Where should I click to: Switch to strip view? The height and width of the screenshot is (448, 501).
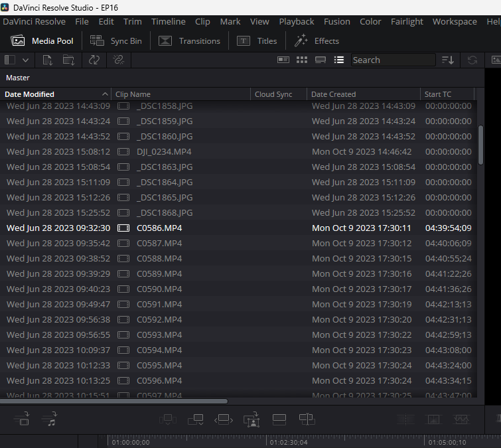tap(320, 60)
